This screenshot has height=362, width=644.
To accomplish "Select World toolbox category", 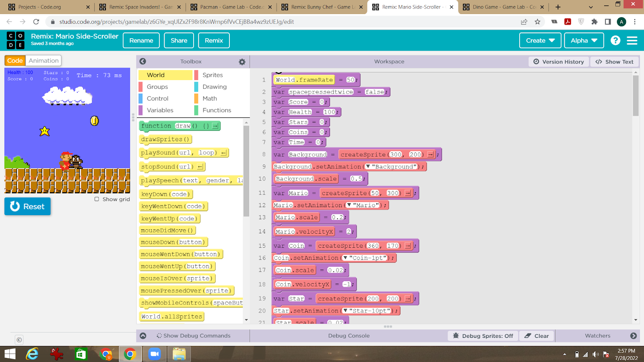I will tap(165, 75).
